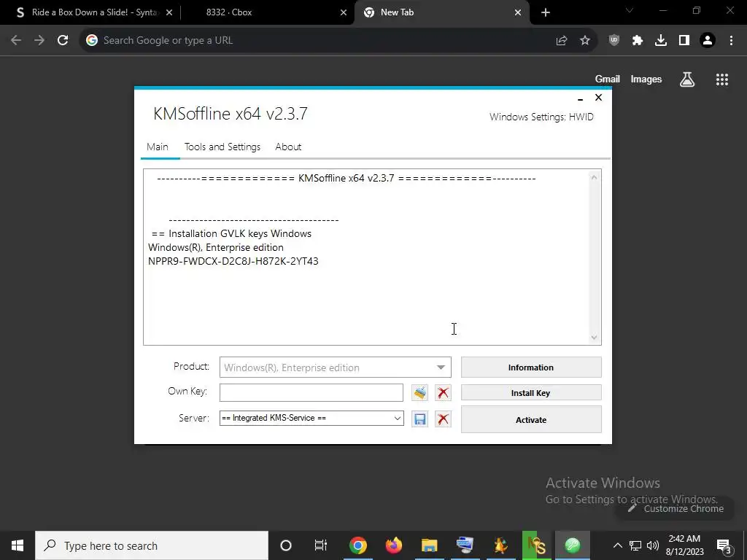Viewport: 747px width, 560px height.
Task: Open the Search Labs flask icon
Action: click(687, 79)
